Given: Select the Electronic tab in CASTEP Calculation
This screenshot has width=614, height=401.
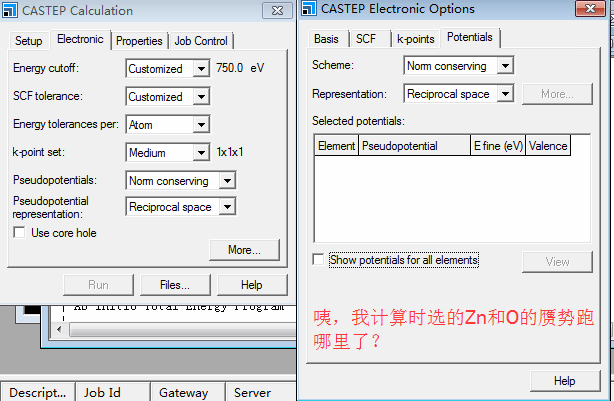Looking at the screenshot, I should (80, 39).
